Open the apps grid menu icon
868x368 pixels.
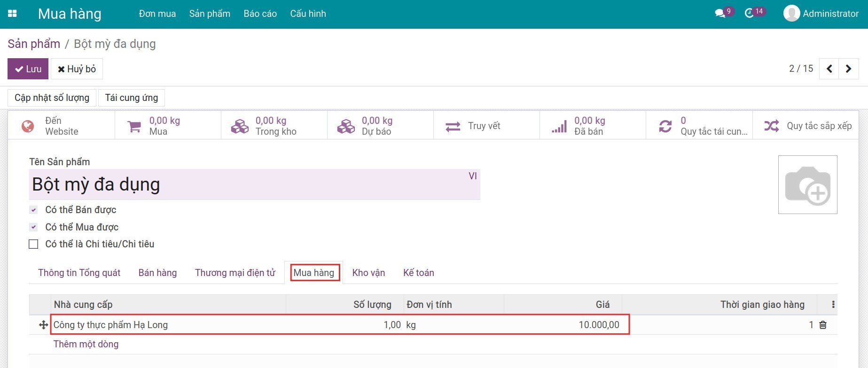pyautogui.click(x=13, y=14)
